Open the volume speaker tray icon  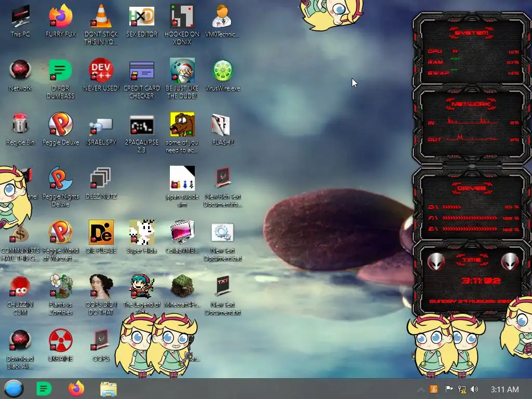click(x=474, y=389)
